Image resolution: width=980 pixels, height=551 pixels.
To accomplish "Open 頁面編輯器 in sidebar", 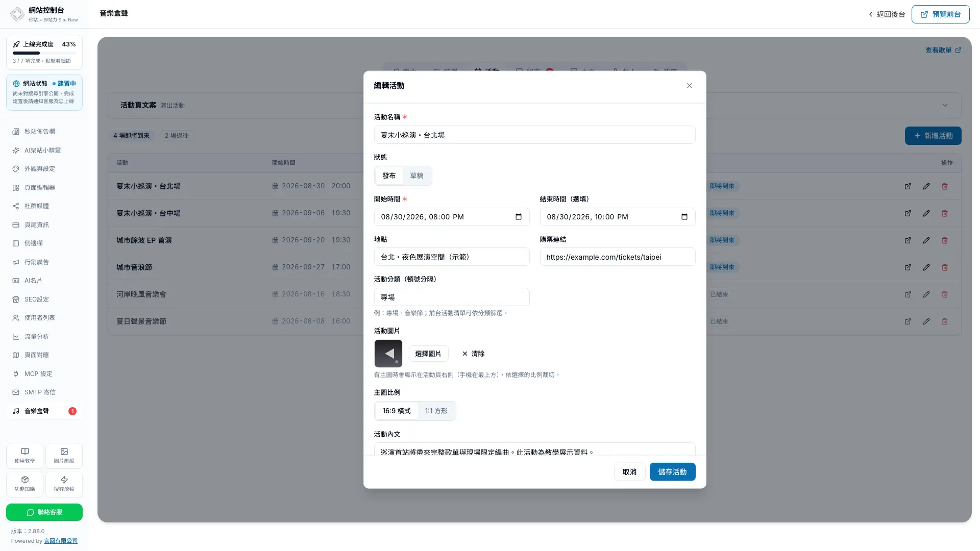I will 44,188.
